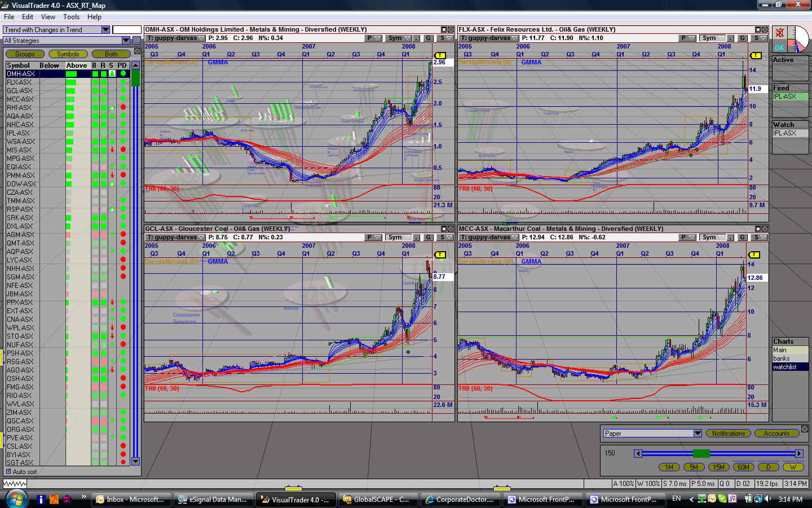Viewport: 812px width, 508px height.
Task: Open the P dropdown in MCC-ASX chart
Action: (x=687, y=238)
